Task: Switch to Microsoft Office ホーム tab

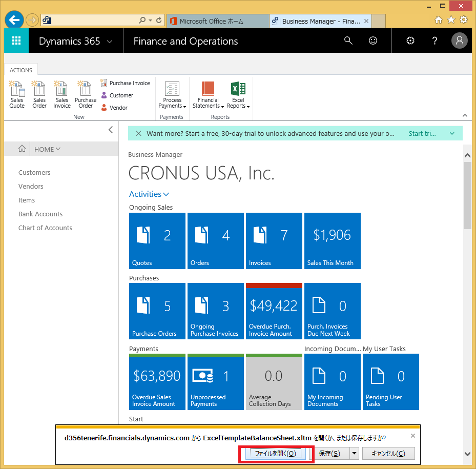Action: (x=218, y=21)
